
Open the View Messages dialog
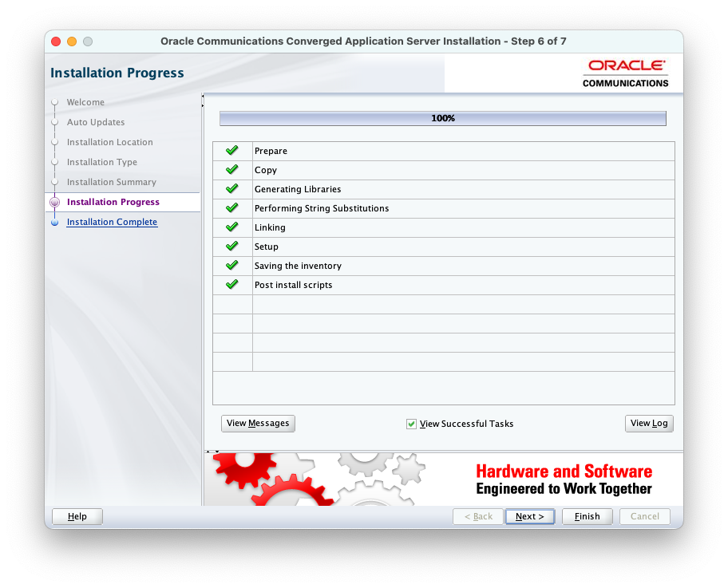258,424
